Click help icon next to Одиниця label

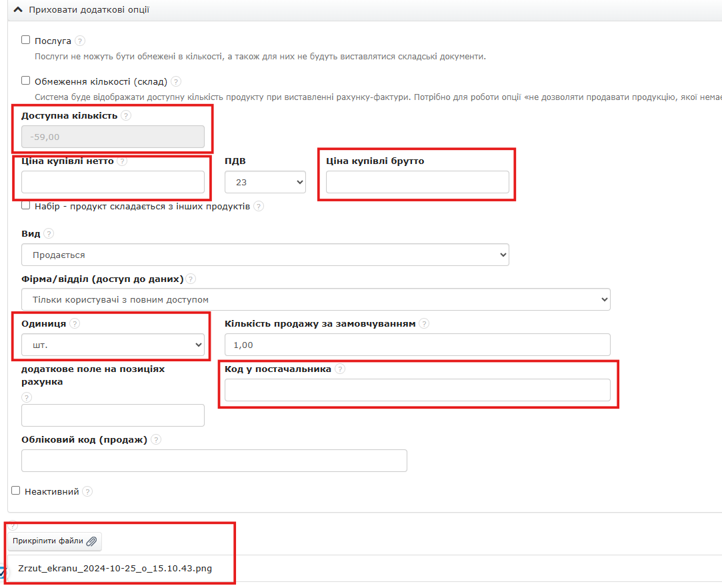[75, 323]
